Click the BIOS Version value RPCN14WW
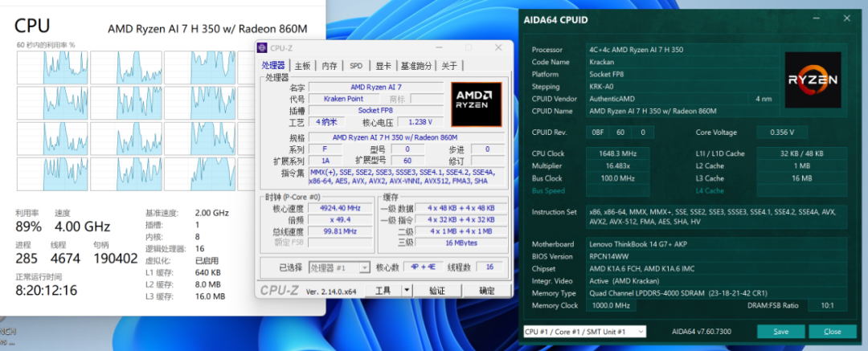868x351 pixels. coord(716,256)
